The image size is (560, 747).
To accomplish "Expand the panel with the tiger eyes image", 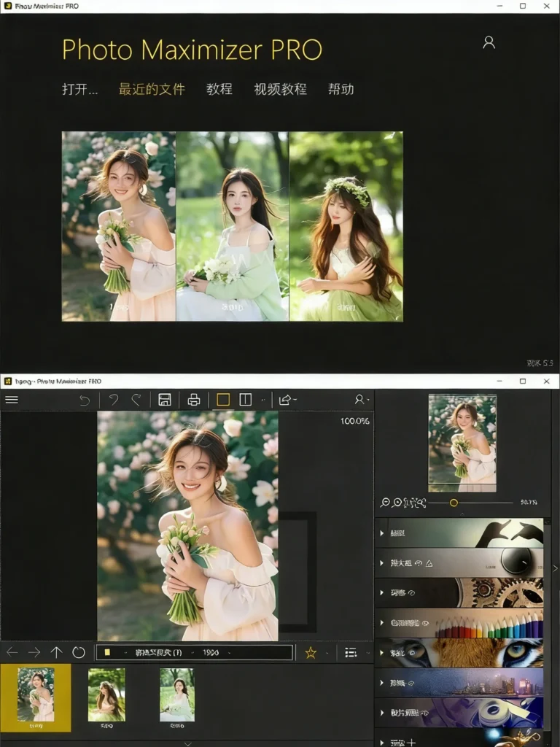I will point(382,653).
